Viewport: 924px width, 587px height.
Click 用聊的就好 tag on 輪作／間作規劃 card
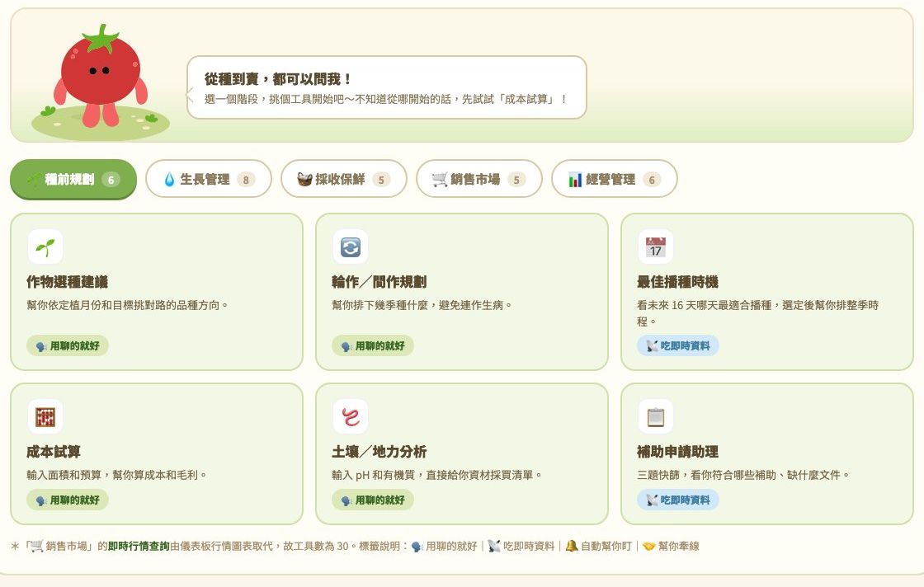[372, 345]
